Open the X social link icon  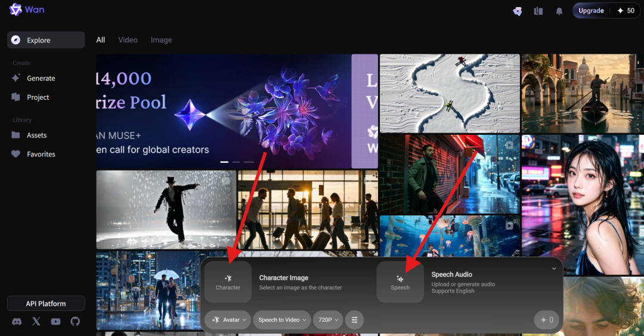36,322
